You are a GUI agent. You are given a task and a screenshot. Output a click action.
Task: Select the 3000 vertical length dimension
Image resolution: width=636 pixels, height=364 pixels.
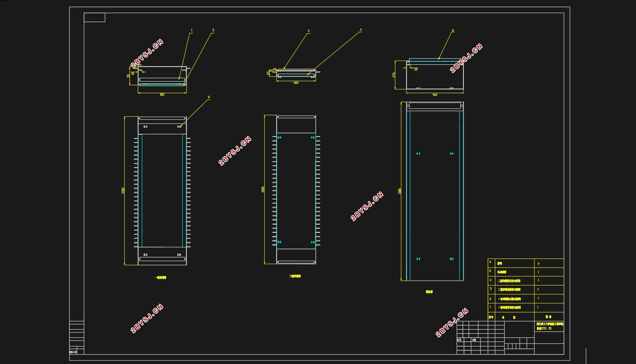click(x=400, y=191)
